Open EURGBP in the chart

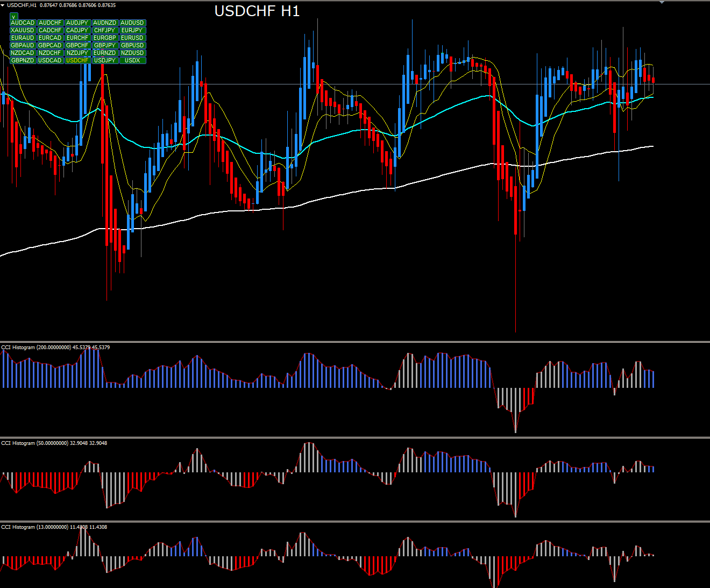click(105, 38)
